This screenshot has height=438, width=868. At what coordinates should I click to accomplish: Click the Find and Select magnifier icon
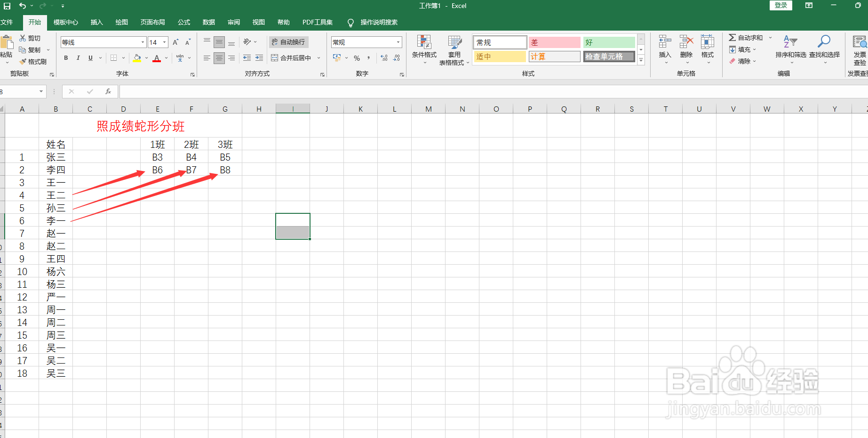(824, 41)
